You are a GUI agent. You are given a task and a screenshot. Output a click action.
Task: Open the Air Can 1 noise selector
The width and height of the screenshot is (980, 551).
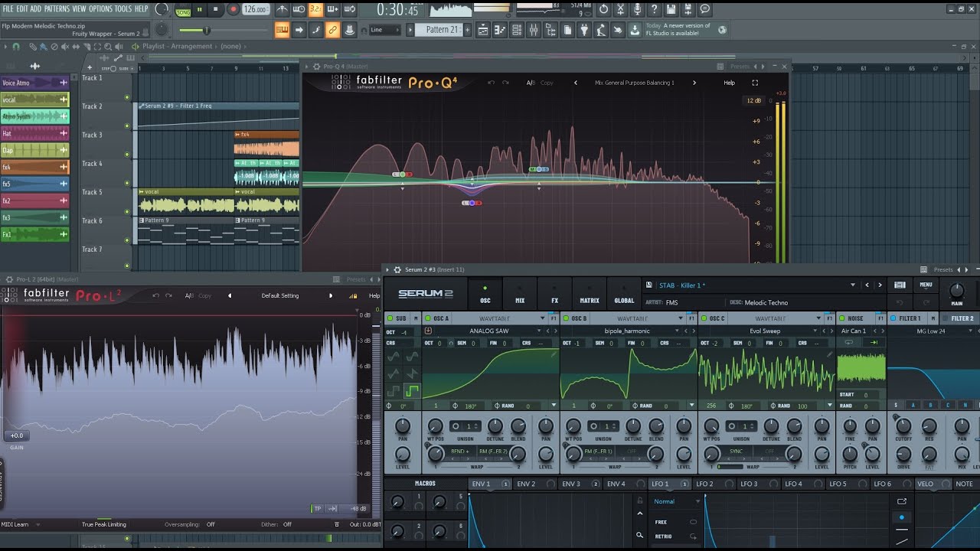[853, 331]
